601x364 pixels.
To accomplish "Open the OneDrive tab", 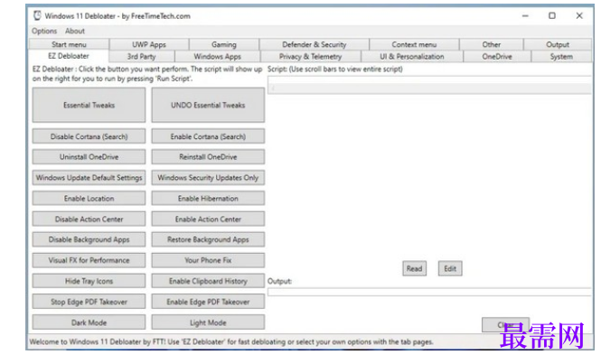I will pyautogui.click(x=497, y=56).
